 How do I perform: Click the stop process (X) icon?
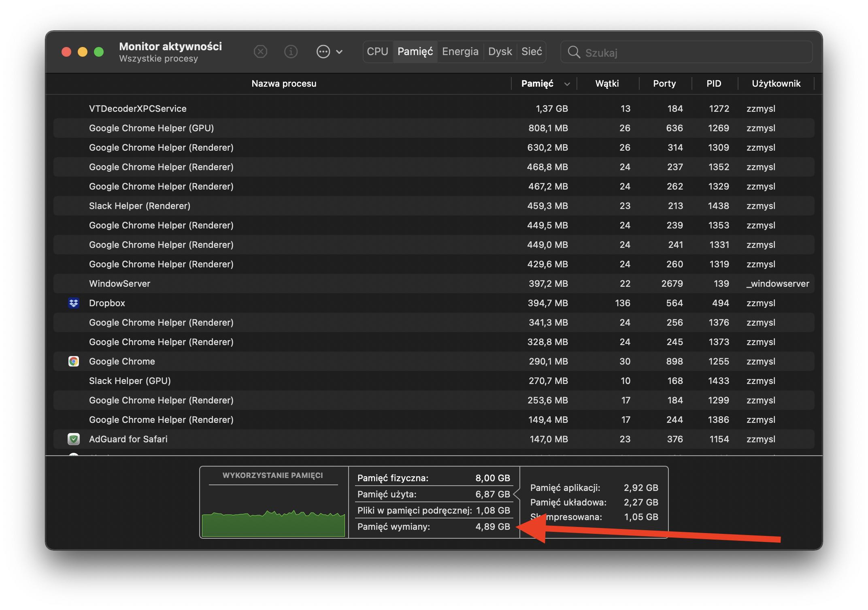(260, 52)
